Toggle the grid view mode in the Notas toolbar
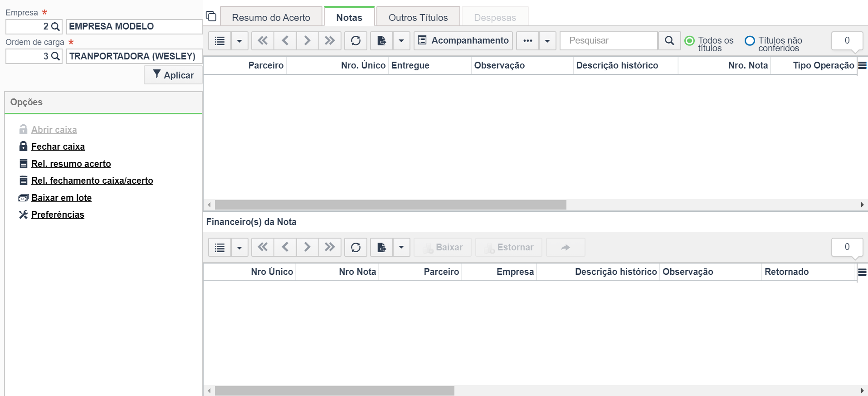868x396 pixels. [x=220, y=41]
